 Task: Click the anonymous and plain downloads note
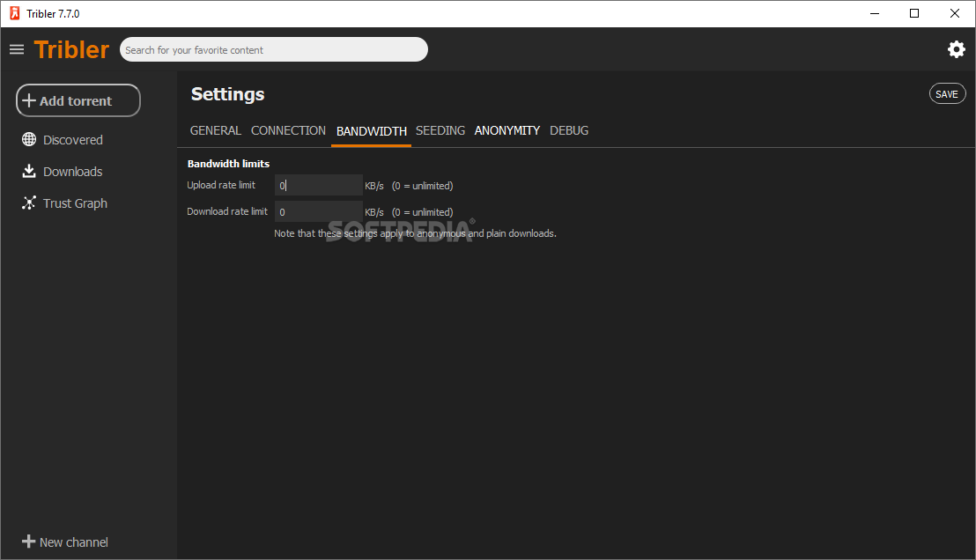pos(415,233)
